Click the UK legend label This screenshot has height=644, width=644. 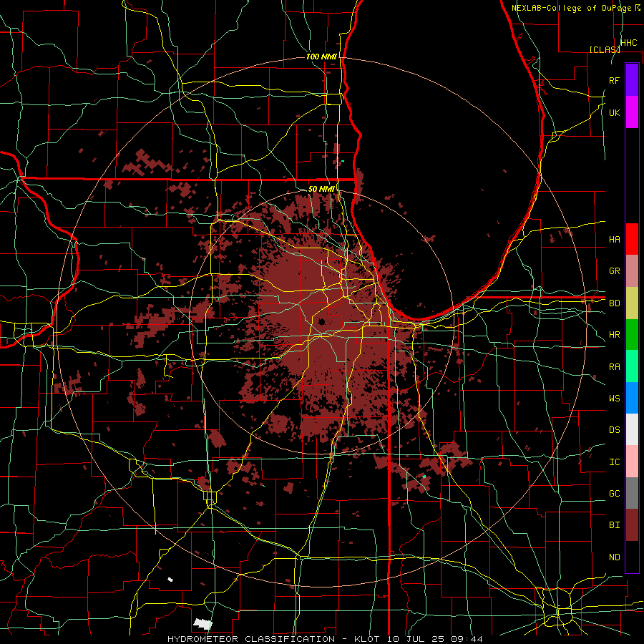[614, 112]
